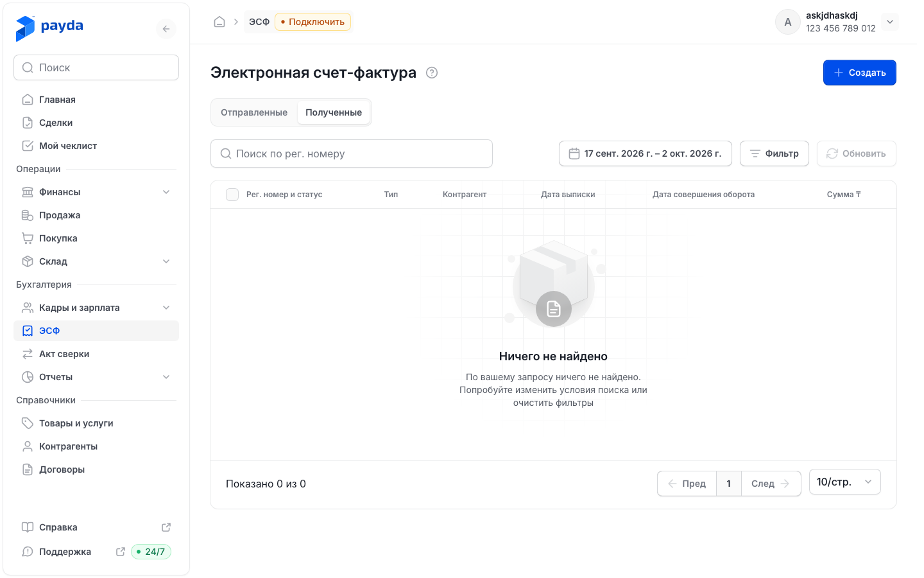Go to Товары и услуги
924x578 pixels.
96,423
